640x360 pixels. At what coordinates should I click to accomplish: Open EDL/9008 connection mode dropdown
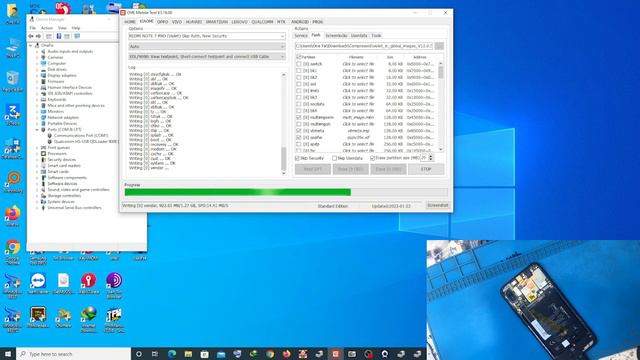(x=207, y=57)
